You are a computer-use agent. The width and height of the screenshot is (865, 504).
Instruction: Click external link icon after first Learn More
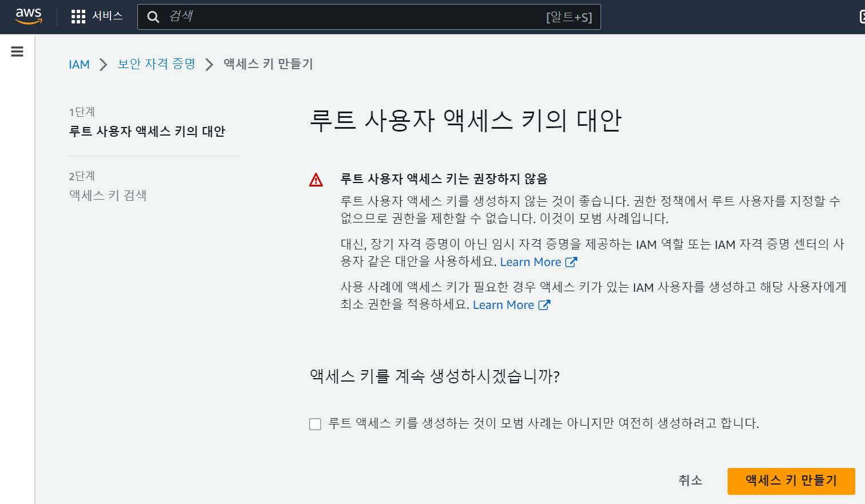pyautogui.click(x=571, y=262)
